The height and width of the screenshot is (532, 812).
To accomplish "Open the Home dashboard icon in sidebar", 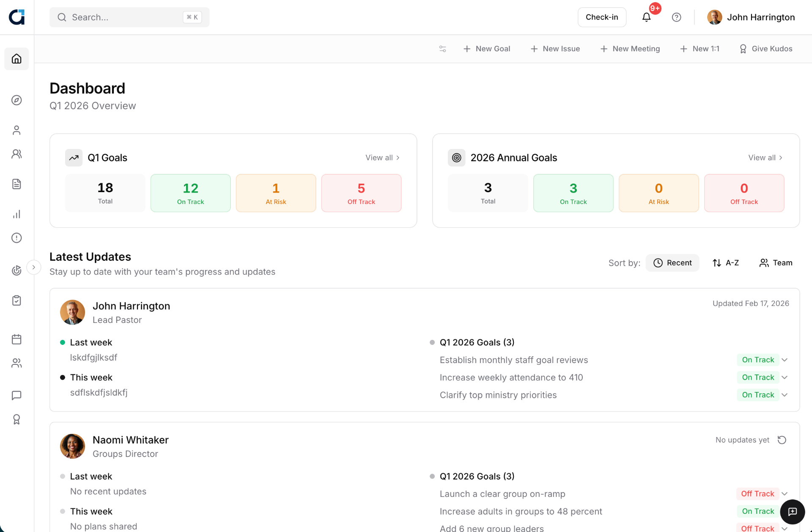I will (16, 59).
